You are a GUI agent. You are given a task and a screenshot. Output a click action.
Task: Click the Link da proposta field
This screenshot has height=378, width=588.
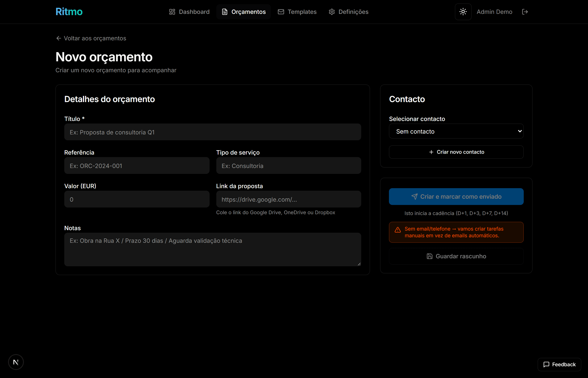288,199
